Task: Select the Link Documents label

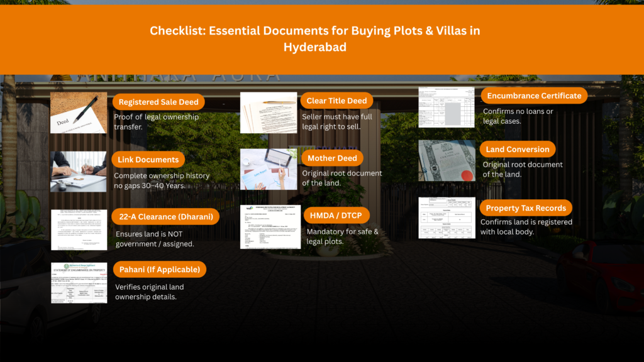Action: coord(148,160)
